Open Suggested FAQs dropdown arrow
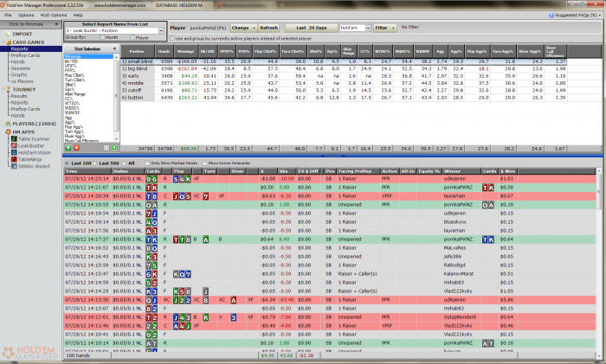 pyautogui.click(x=600, y=16)
